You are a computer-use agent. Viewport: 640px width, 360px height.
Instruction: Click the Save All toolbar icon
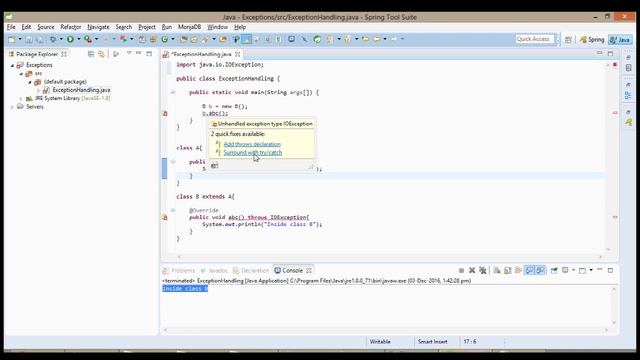pyautogui.click(x=40, y=39)
